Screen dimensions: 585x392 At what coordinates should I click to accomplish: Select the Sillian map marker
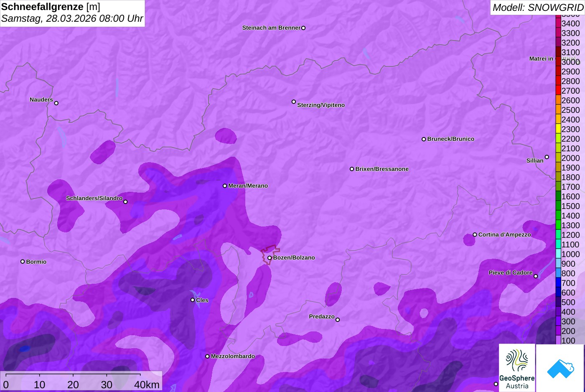coord(547,157)
